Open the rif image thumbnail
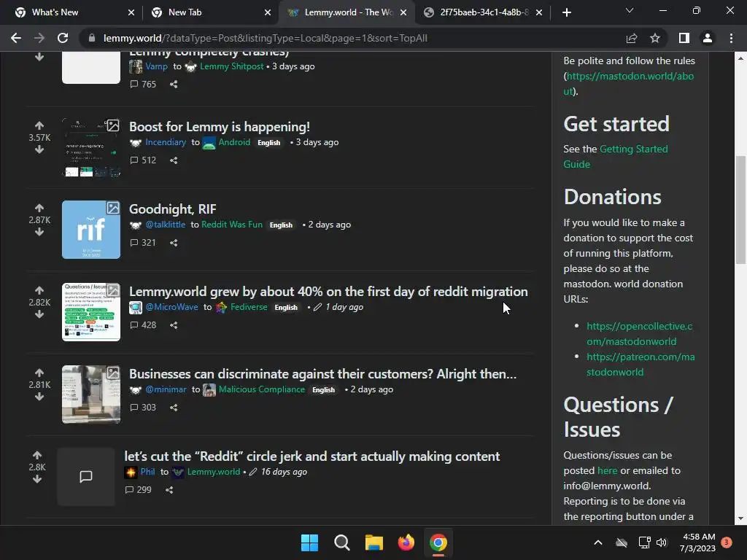 pos(91,230)
